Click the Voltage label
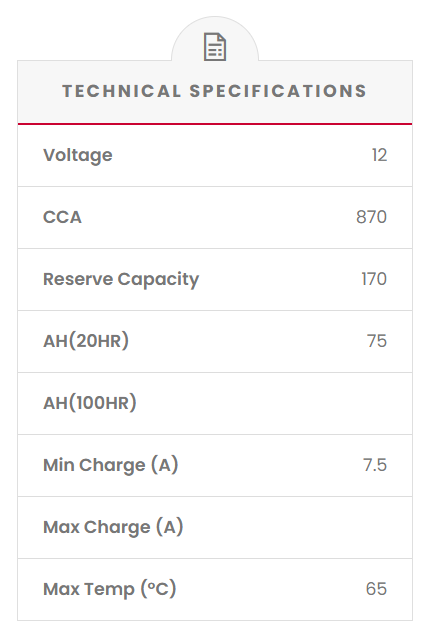The width and height of the screenshot is (424, 630). pos(78,155)
